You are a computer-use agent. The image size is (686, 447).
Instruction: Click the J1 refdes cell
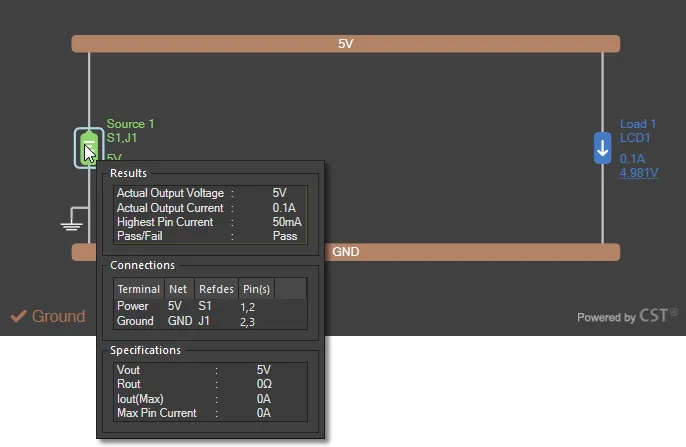pos(204,321)
